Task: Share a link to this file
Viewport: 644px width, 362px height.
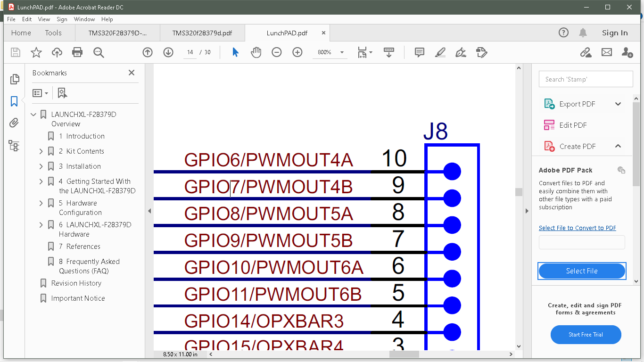Action: [x=586, y=52]
